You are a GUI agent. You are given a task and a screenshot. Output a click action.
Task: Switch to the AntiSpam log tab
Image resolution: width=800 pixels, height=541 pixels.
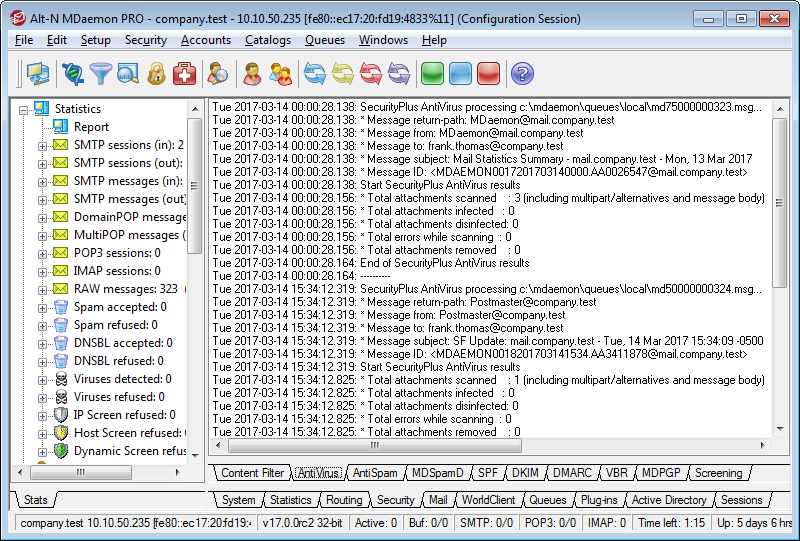[374, 473]
